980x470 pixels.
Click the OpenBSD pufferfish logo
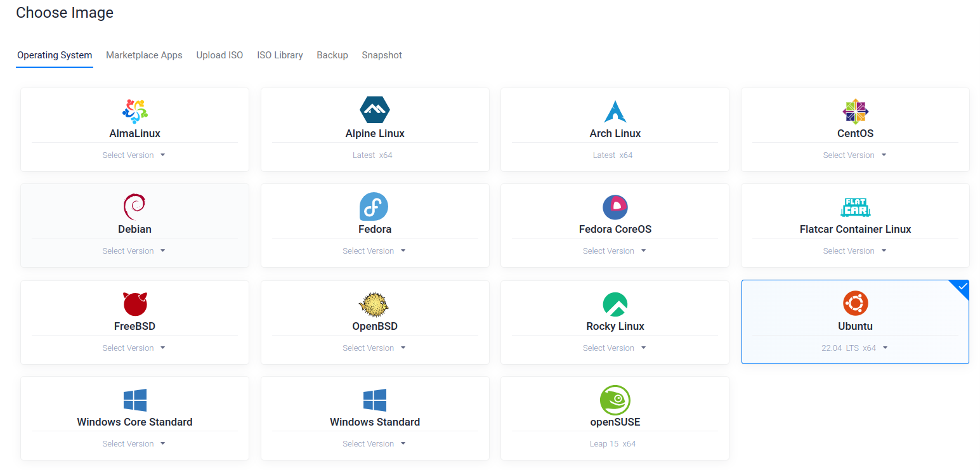(x=374, y=304)
